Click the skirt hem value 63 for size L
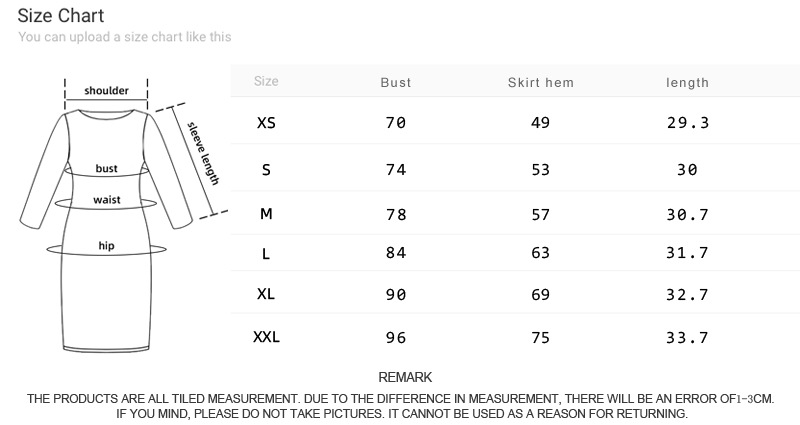The width and height of the screenshot is (800, 425). click(x=541, y=253)
